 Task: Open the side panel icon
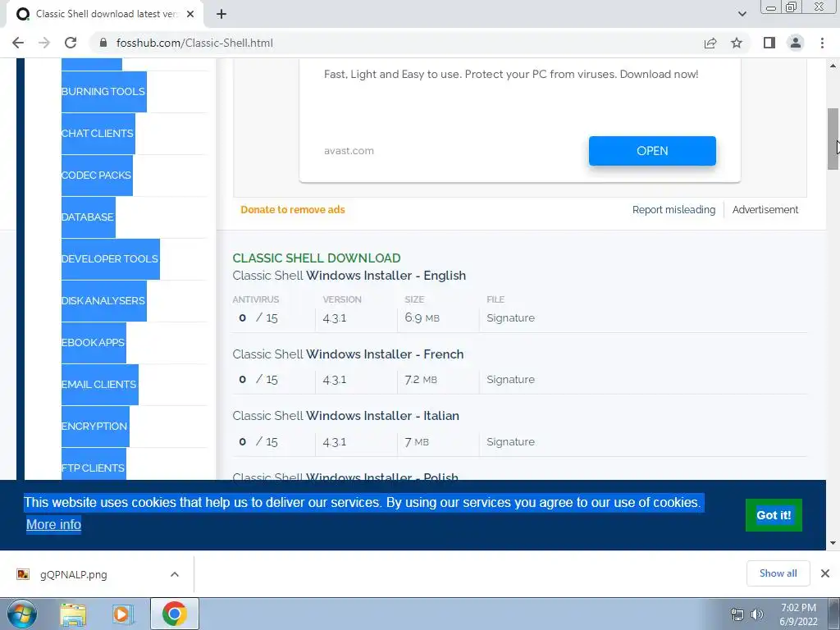[x=769, y=43]
